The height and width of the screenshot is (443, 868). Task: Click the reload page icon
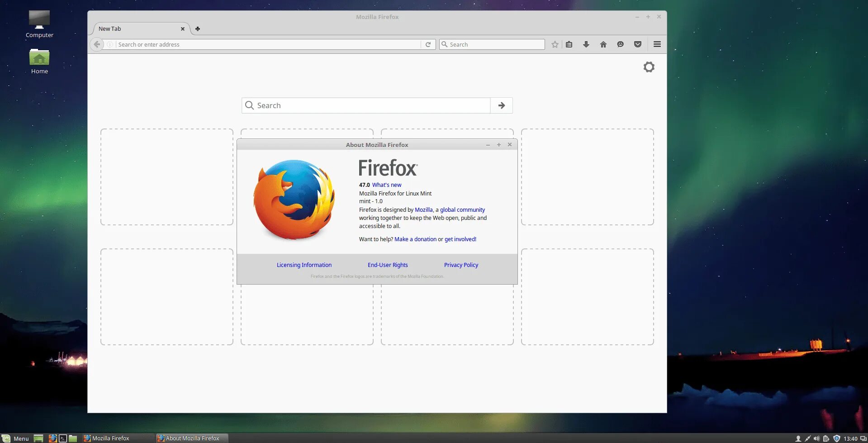click(x=428, y=44)
